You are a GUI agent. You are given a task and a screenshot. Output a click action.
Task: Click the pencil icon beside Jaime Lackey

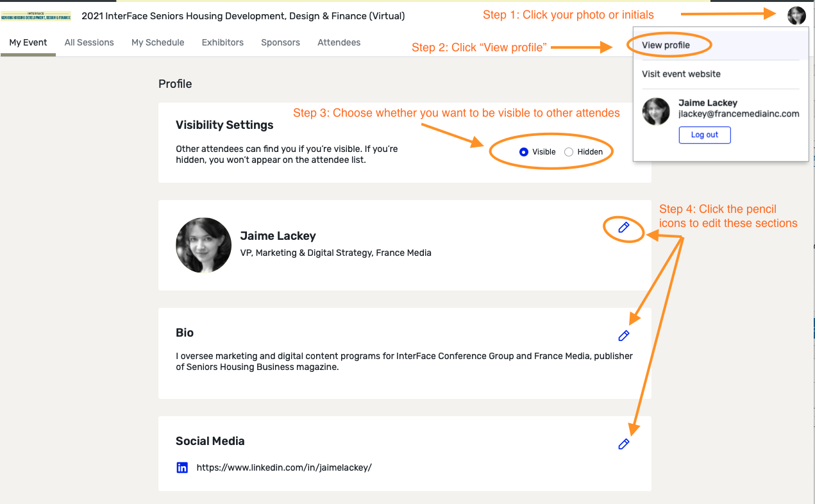[624, 228]
